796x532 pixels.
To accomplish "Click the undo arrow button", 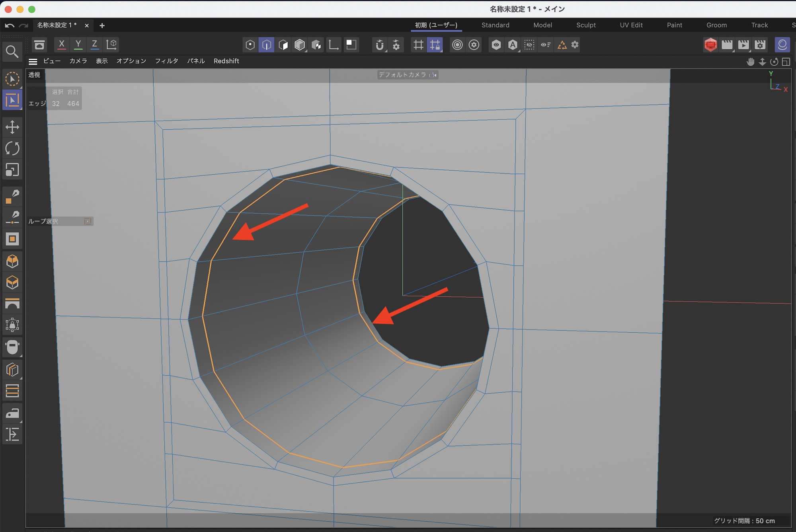I will (10, 25).
